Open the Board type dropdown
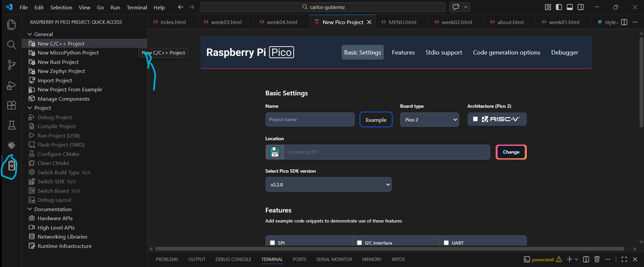This screenshot has width=644, height=267. [x=430, y=119]
